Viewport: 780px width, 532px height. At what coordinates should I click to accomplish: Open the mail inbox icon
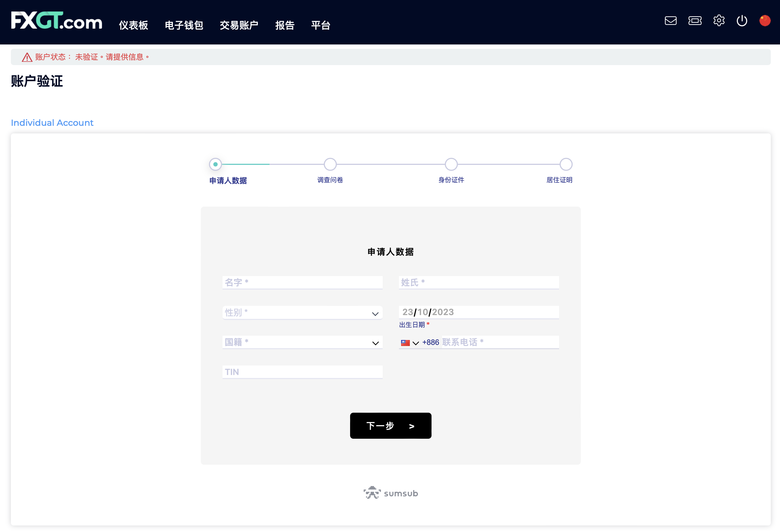point(671,21)
